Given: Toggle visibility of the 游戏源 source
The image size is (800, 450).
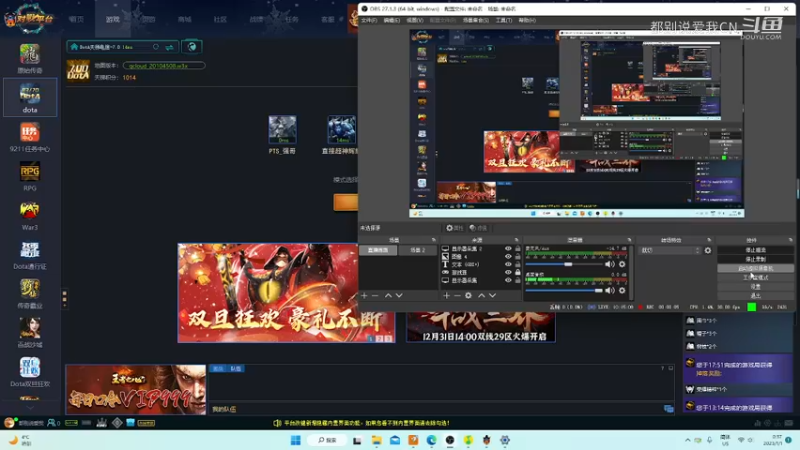Looking at the screenshot, I should tap(508, 272).
